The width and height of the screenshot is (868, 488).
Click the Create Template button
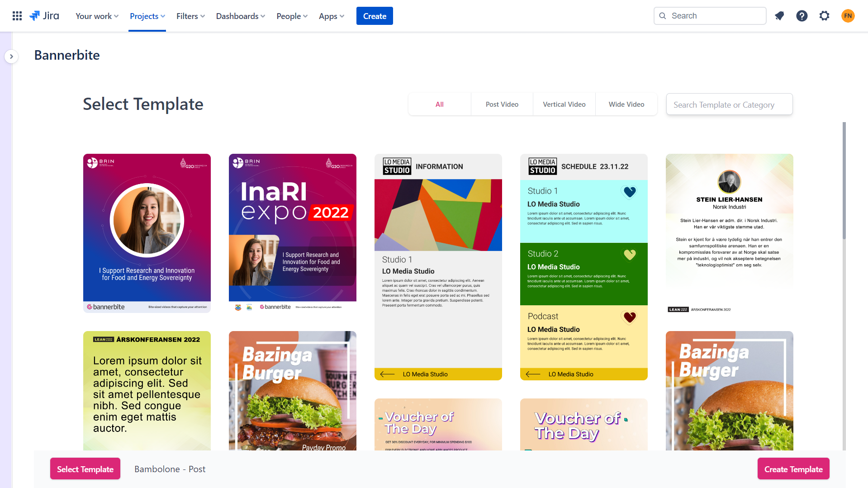click(793, 469)
